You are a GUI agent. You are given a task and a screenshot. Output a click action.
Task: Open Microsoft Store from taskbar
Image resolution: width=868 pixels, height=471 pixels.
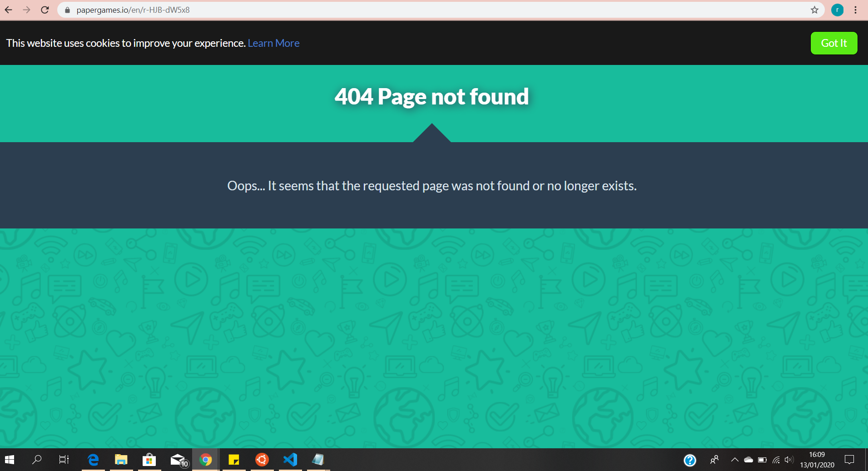coord(149,460)
